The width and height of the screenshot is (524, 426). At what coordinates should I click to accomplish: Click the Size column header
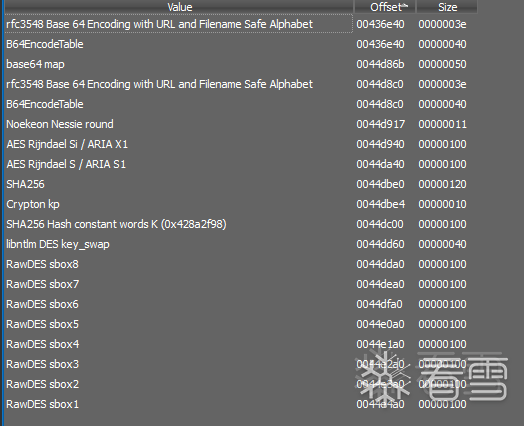(x=447, y=7)
